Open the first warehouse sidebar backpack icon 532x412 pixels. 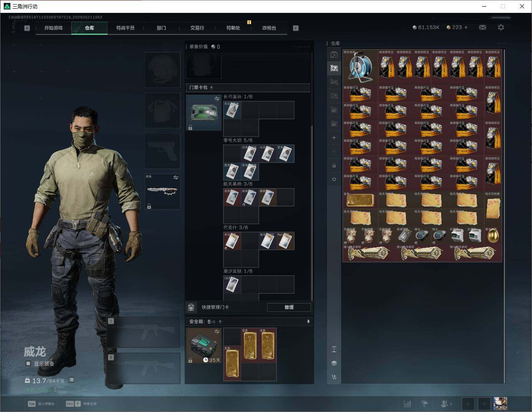tap(334, 55)
